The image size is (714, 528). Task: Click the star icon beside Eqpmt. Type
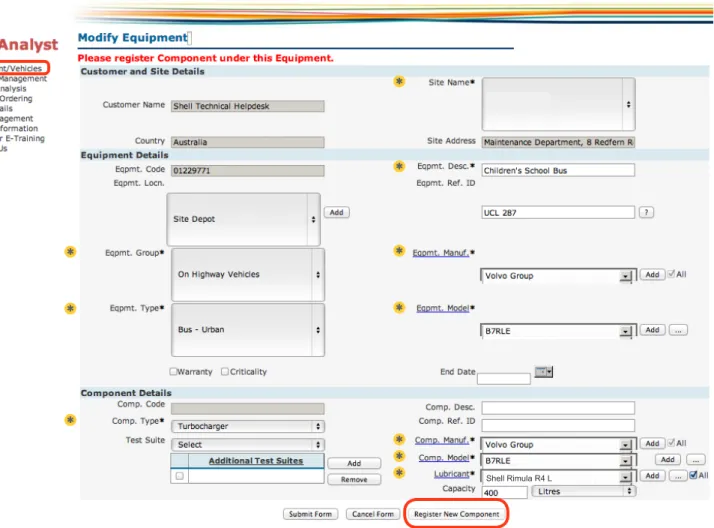pos(70,308)
